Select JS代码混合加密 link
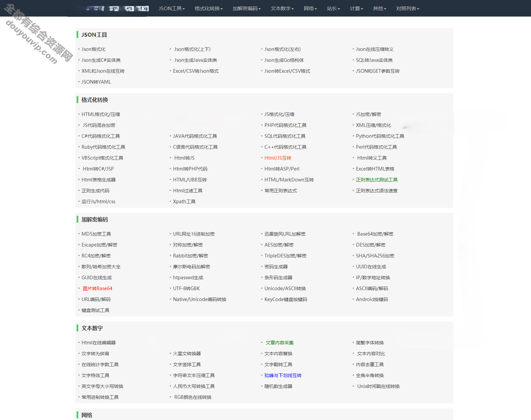 [99, 125]
